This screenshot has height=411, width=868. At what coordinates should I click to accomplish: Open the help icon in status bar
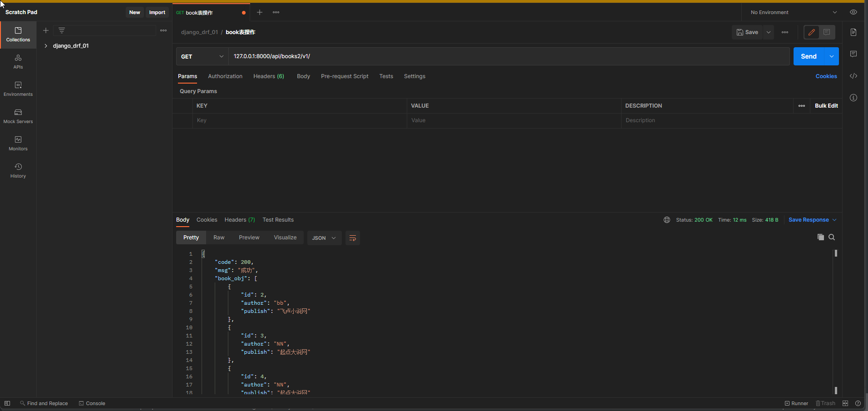click(858, 403)
